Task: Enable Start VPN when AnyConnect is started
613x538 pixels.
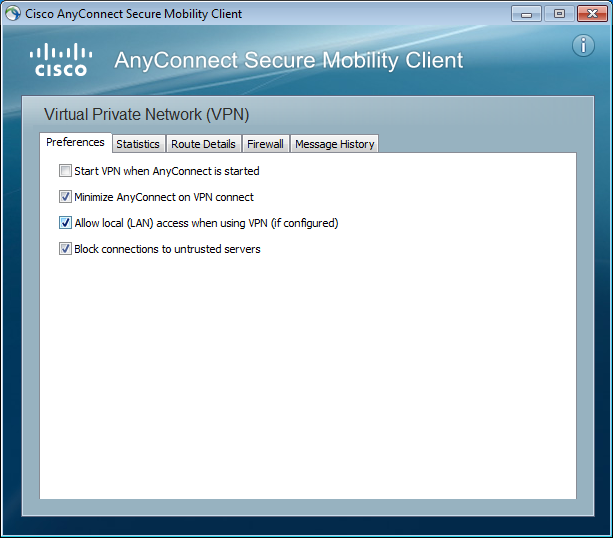Action: coord(66,171)
